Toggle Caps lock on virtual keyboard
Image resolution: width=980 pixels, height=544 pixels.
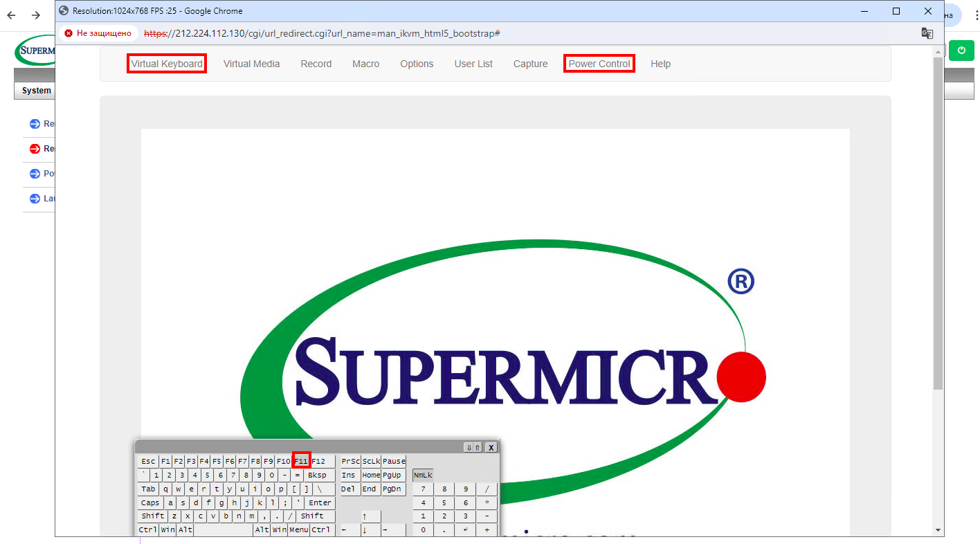150,503
